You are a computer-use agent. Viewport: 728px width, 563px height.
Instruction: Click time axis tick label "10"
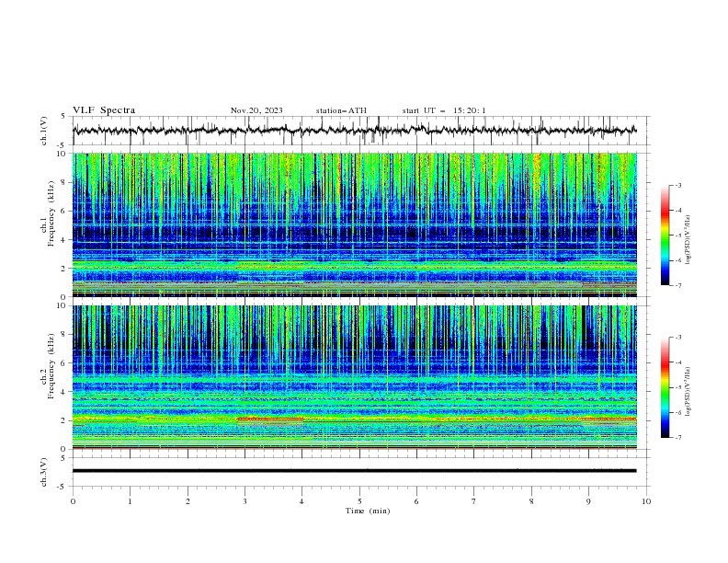[646, 501]
